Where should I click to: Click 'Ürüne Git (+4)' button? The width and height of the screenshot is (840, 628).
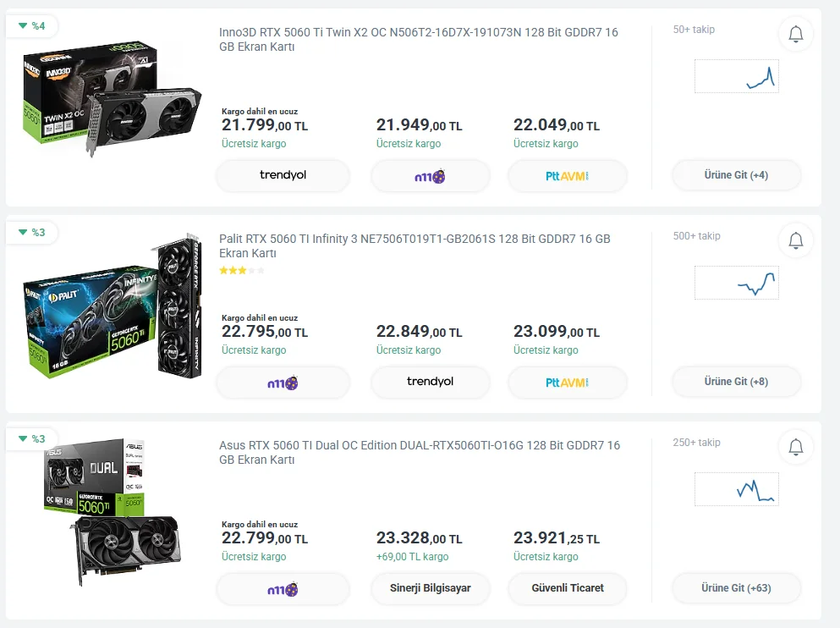[736, 175]
